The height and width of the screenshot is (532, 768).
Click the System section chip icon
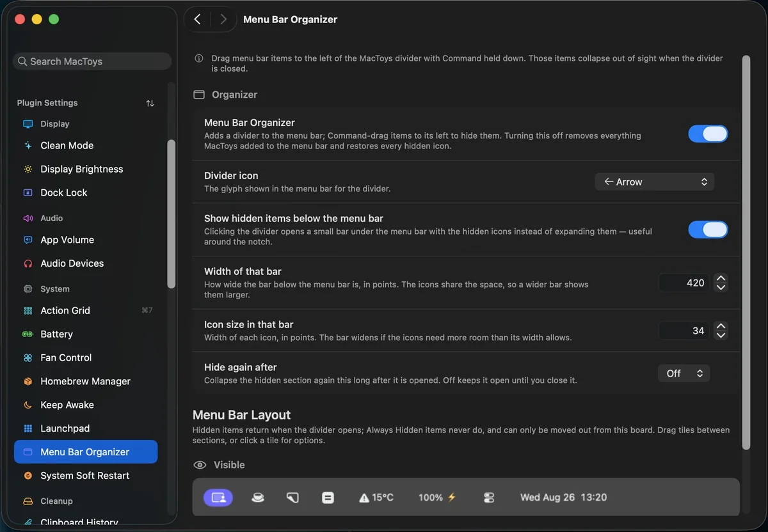(28, 289)
